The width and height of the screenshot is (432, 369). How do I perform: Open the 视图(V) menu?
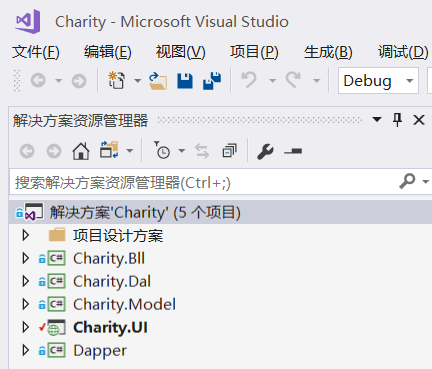[x=180, y=52]
